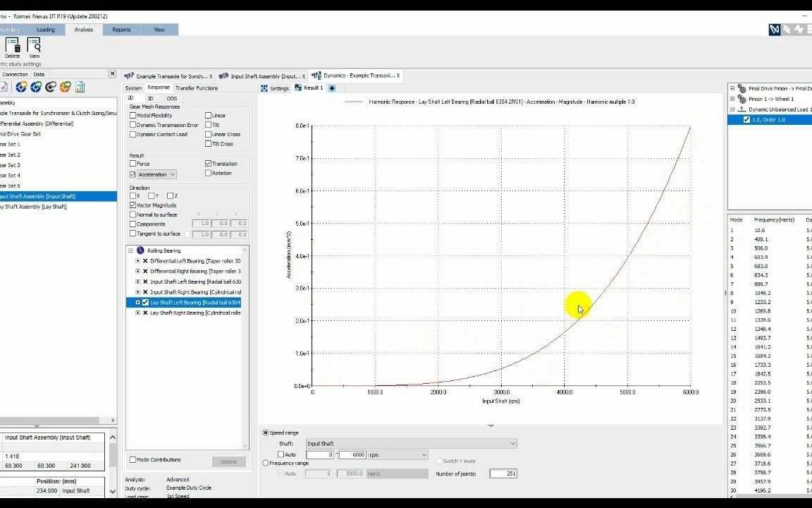Click the waveform icon at top right

pyautogui.click(x=799, y=30)
